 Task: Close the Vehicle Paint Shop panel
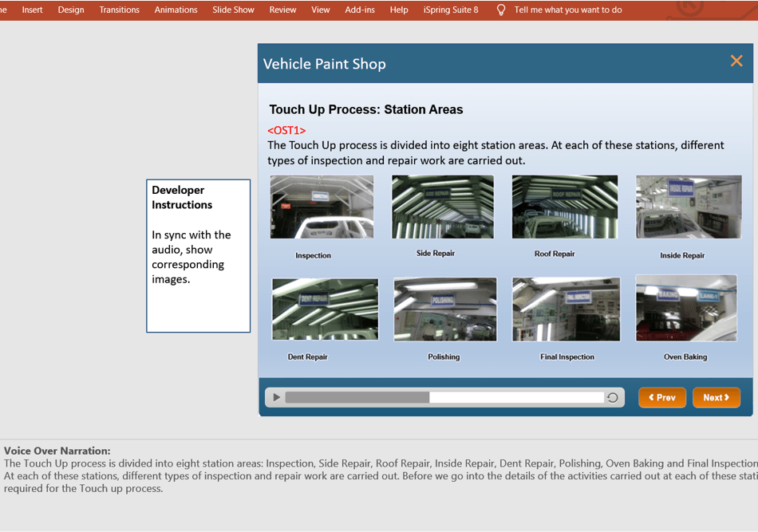pyautogui.click(x=736, y=61)
